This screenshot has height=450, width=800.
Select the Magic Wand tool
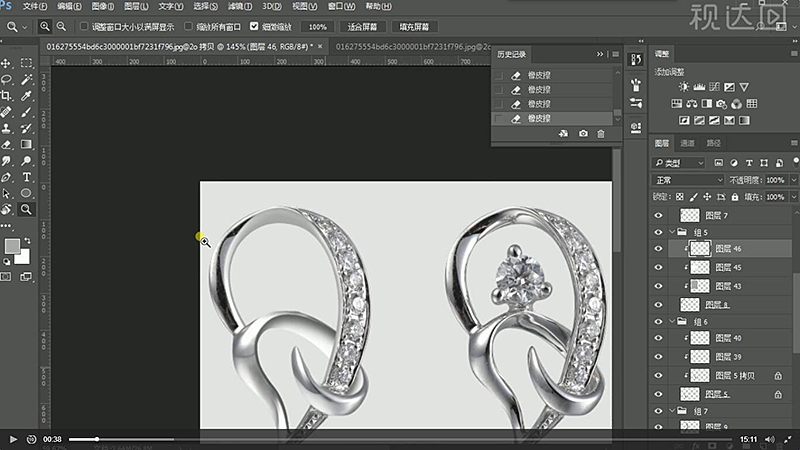tap(26, 80)
